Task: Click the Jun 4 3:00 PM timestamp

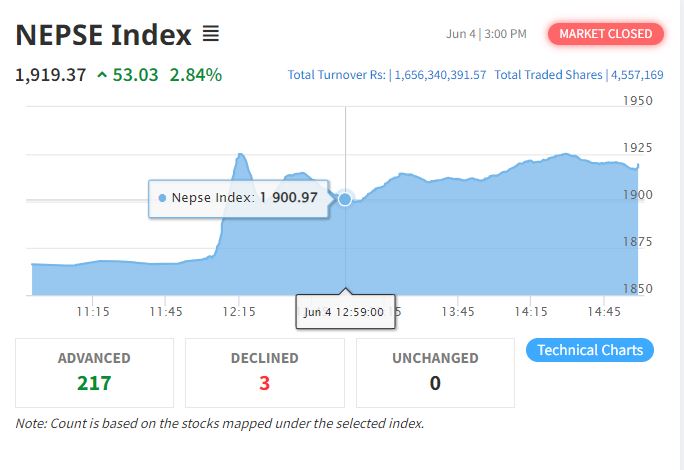Action: click(x=486, y=34)
